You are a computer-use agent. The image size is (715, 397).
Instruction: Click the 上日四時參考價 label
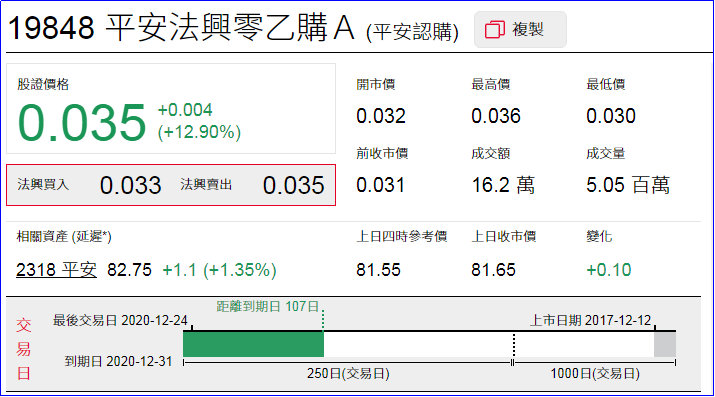click(x=401, y=237)
